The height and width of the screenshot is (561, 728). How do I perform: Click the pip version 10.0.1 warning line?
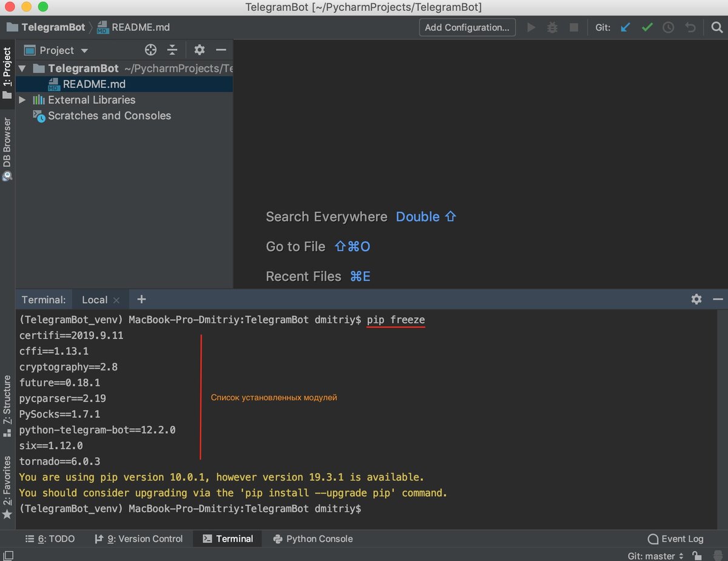click(221, 477)
